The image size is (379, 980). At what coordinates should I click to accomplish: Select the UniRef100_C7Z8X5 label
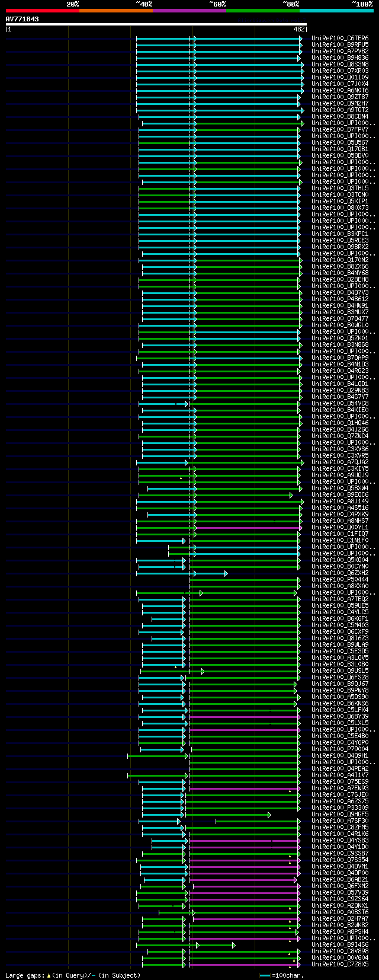(x=340, y=965)
